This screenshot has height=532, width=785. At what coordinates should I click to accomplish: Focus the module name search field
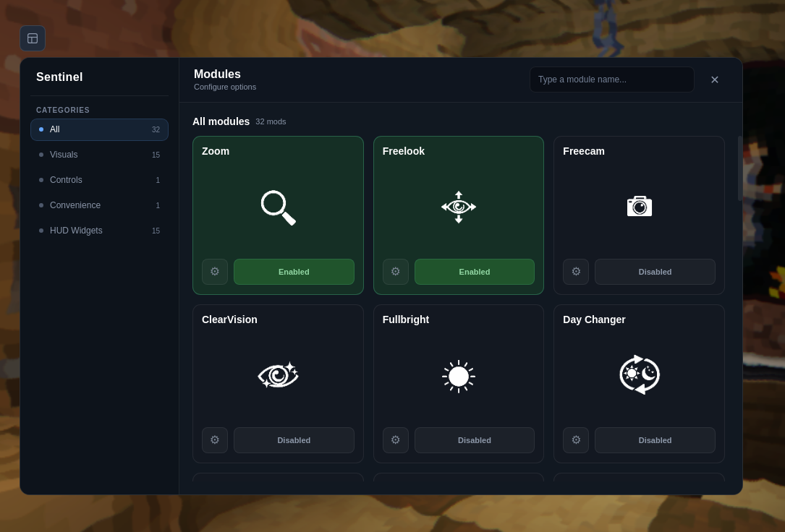point(612,80)
